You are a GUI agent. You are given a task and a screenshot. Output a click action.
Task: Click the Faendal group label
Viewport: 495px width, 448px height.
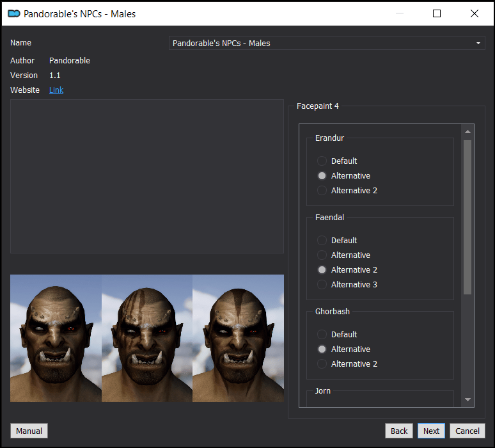coord(329,218)
